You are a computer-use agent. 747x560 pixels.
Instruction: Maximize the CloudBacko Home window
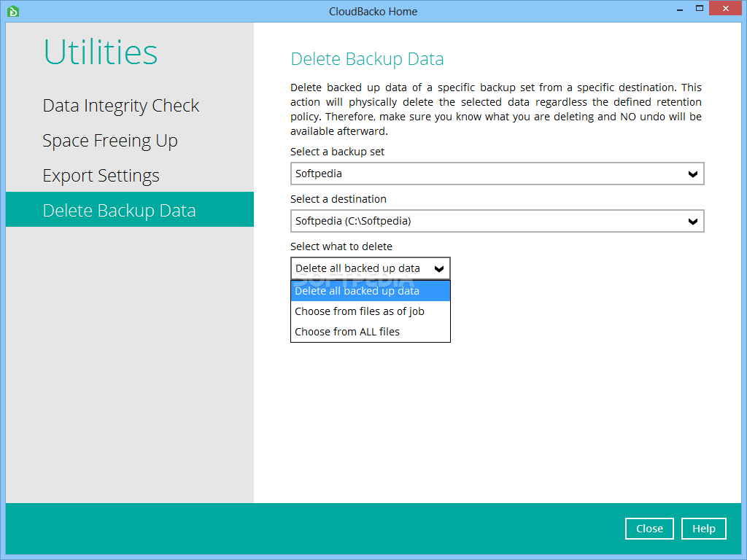700,9
